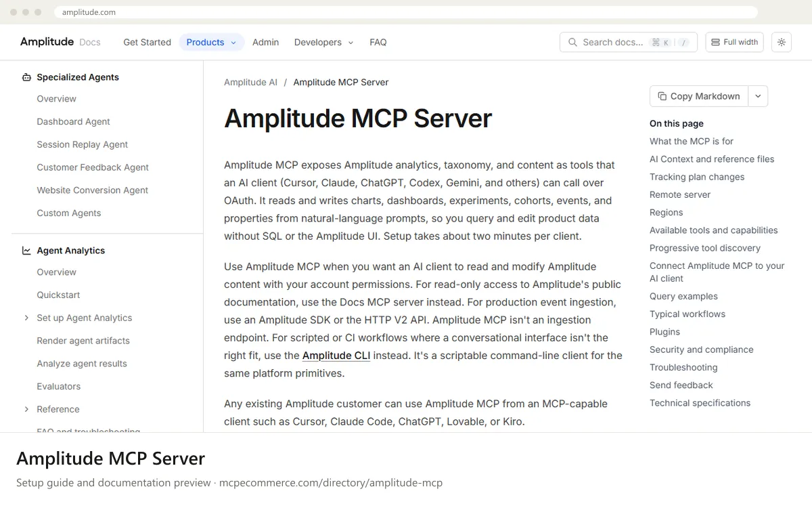
Task: Follow the Amplitude CLI link
Action: [x=336, y=355]
